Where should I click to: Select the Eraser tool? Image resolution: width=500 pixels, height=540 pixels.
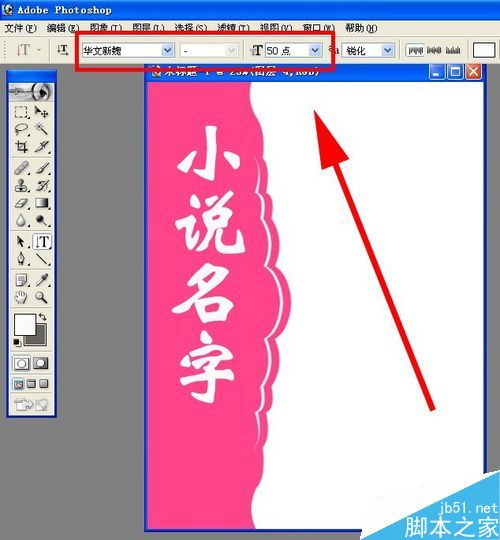point(21,203)
